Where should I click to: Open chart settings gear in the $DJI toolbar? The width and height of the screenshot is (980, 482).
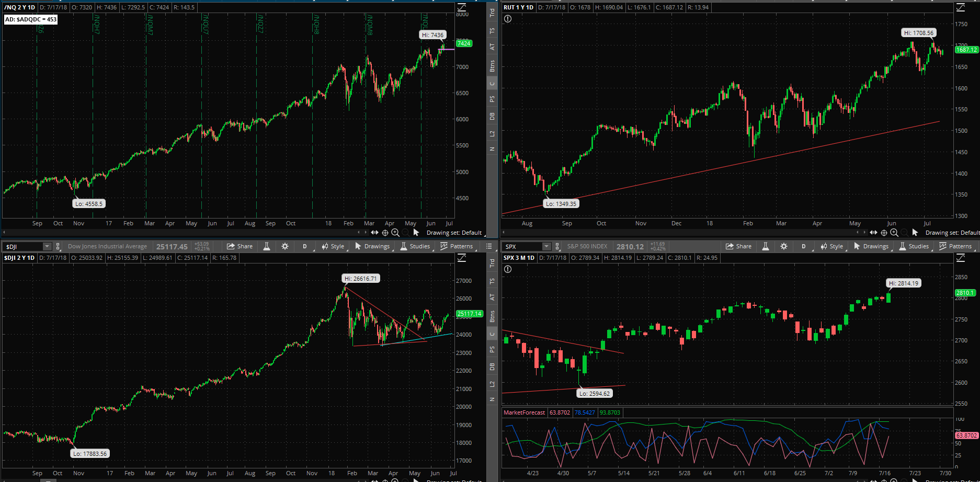click(285, 246)
